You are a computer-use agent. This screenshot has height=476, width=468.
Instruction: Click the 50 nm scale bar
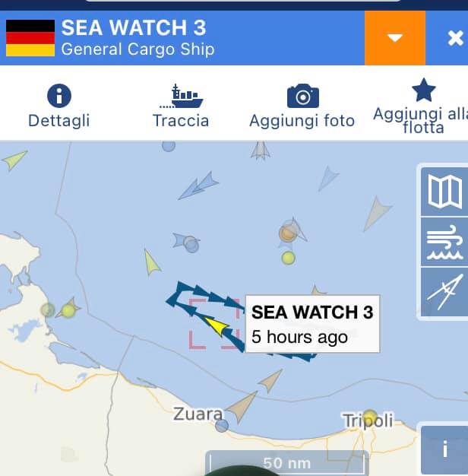(287, 463)
